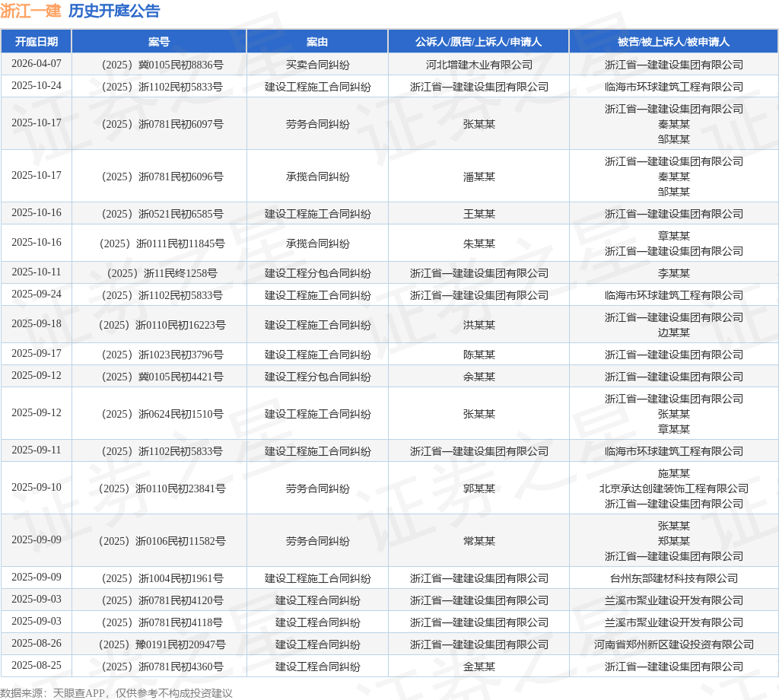Click 承揽合同纠纷 in the 潘某某 row
The image size is (779, 700).
pyautogui.click(x=317, y=177)
